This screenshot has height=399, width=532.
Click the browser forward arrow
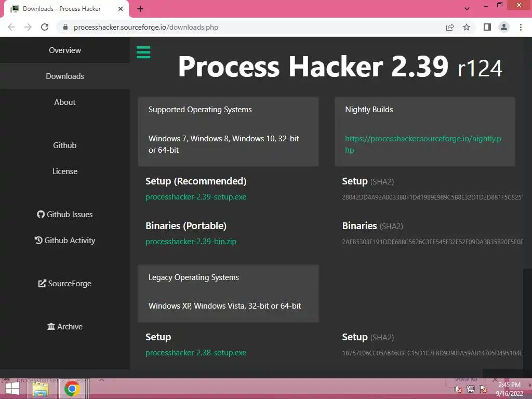[x=28, y=27]
